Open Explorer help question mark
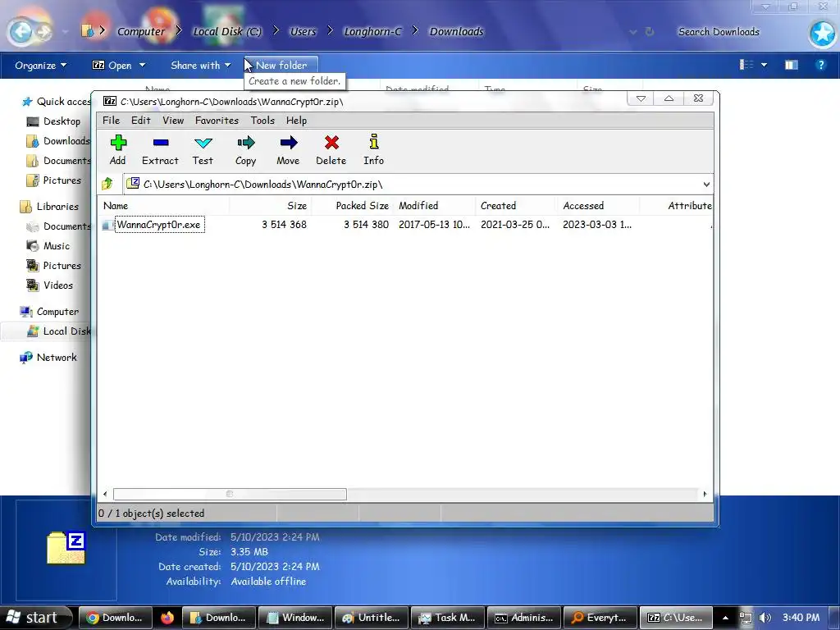Image resolution: width=840 pixels, height=630 pixels. [x=820, y=65]
